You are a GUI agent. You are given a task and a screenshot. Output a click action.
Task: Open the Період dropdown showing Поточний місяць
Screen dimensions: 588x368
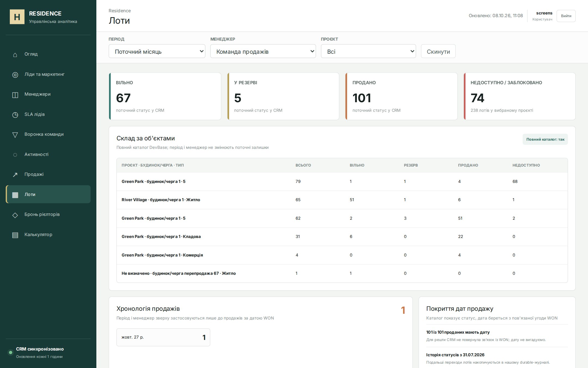(157, 51)
